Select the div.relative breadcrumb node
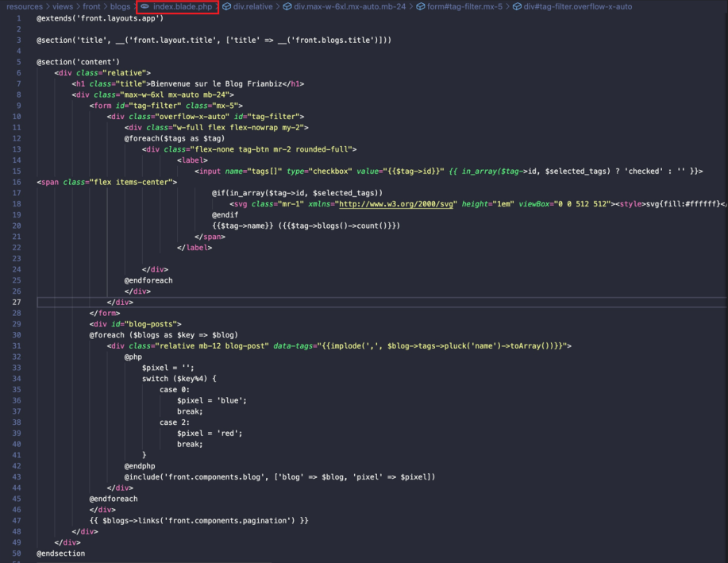728x563 pixels. pyautogui.click(x=254, y=6)
